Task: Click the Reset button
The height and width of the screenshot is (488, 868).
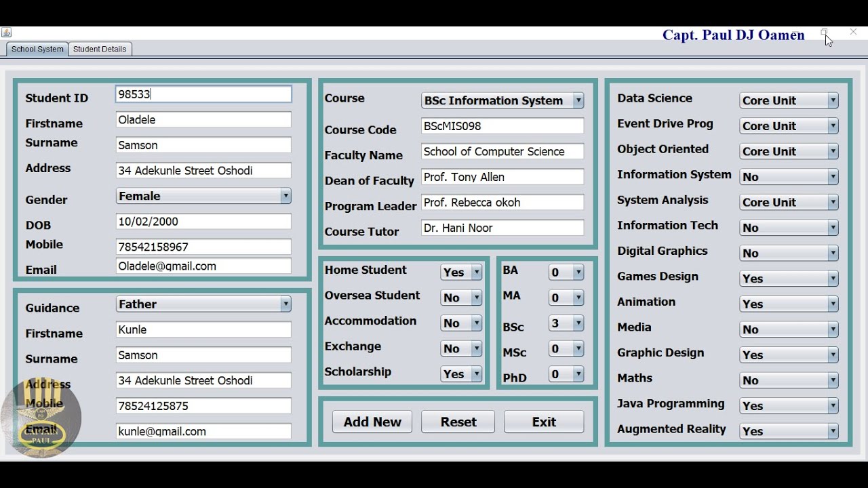Action: click(x=458, y=422)
